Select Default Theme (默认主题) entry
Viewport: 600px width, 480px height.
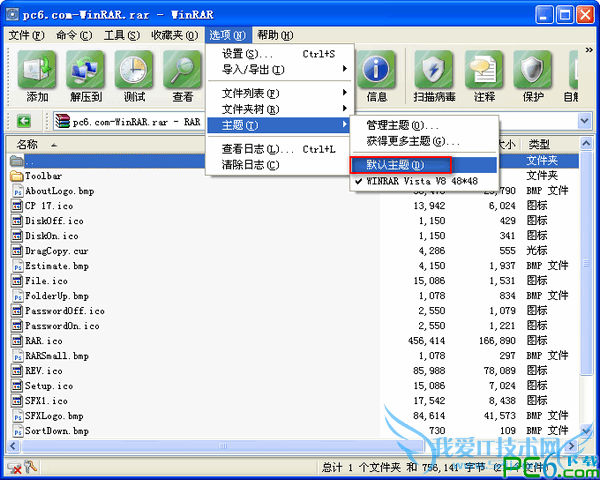click(424, 165)
